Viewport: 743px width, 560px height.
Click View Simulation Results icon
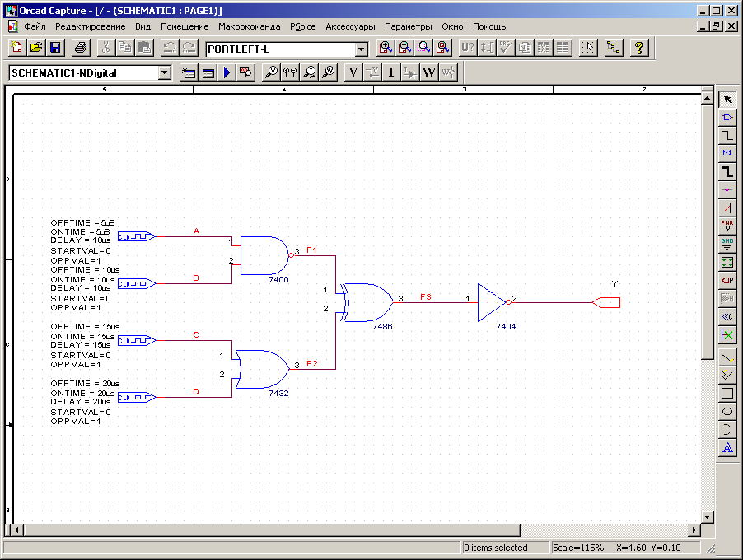tap(245, 72)
